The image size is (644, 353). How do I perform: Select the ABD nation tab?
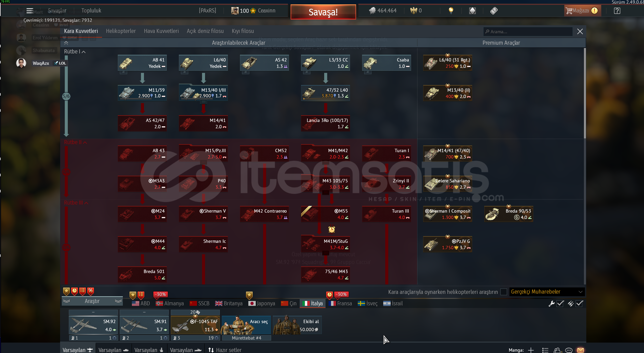[141, 304]
